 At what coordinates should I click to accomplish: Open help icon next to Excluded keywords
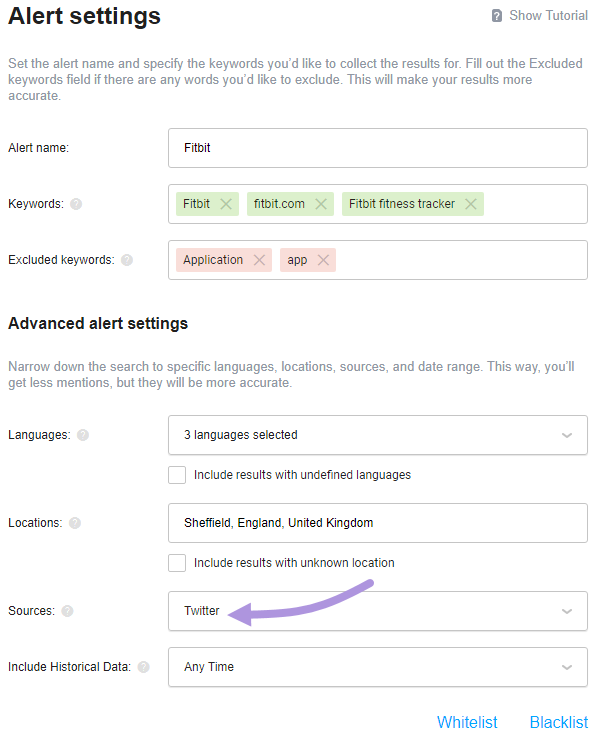tap(127, 260)
